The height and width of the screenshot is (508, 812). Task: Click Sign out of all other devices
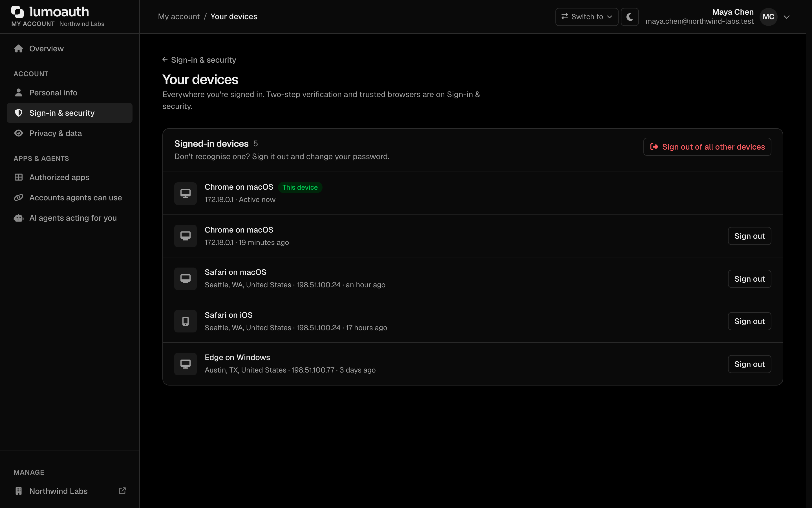(x=707, y=147)
